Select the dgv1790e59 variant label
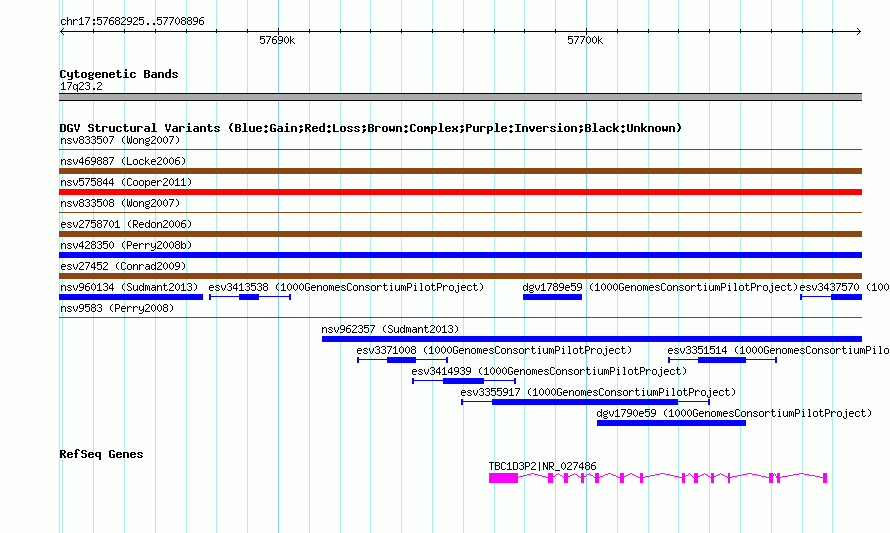The height and width of the screenshot is (533, 890). click(x=734, y=413)
